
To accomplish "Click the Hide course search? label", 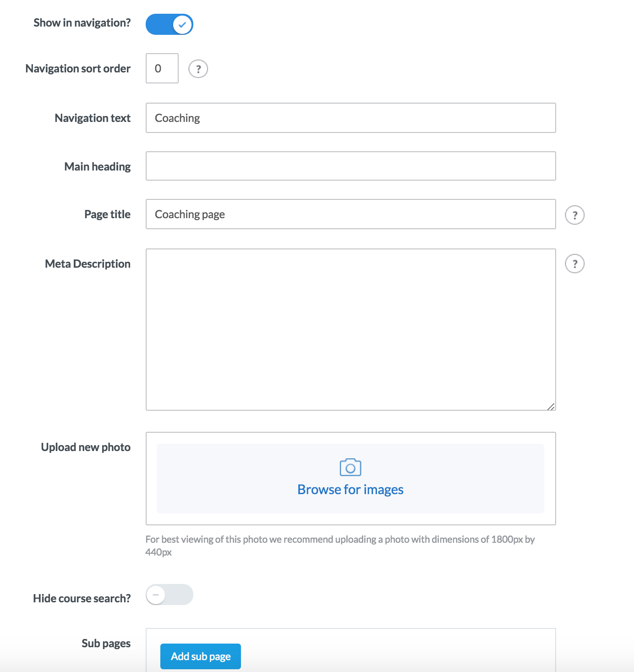I will 82,598.
